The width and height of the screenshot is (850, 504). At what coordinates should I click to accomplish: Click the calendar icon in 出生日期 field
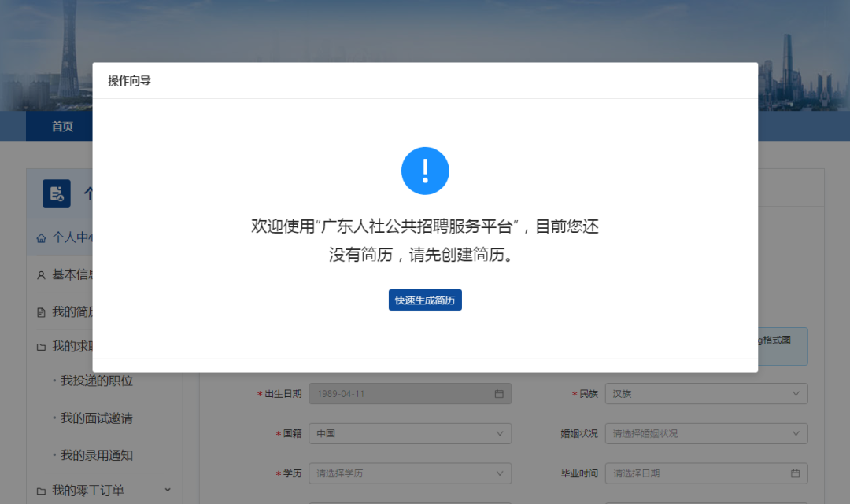(498, 393)
